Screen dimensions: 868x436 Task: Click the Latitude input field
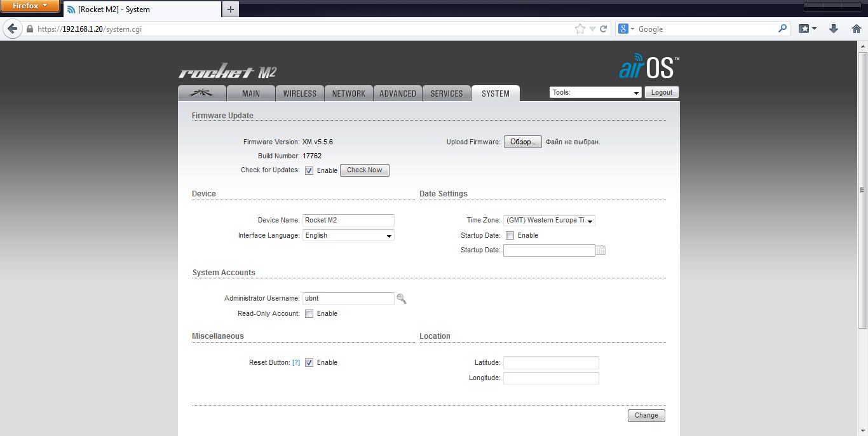click(551, 363)
